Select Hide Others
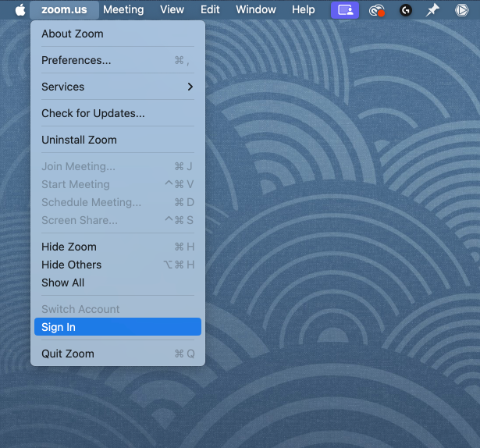The image size is (480, 448). (x=118, y=265)
